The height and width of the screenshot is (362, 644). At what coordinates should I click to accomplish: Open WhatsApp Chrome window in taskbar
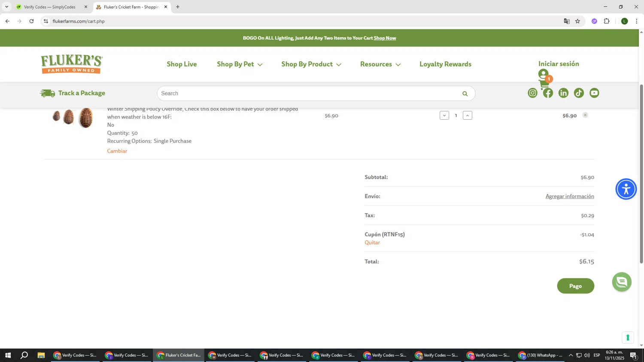[x=540, y=355]
